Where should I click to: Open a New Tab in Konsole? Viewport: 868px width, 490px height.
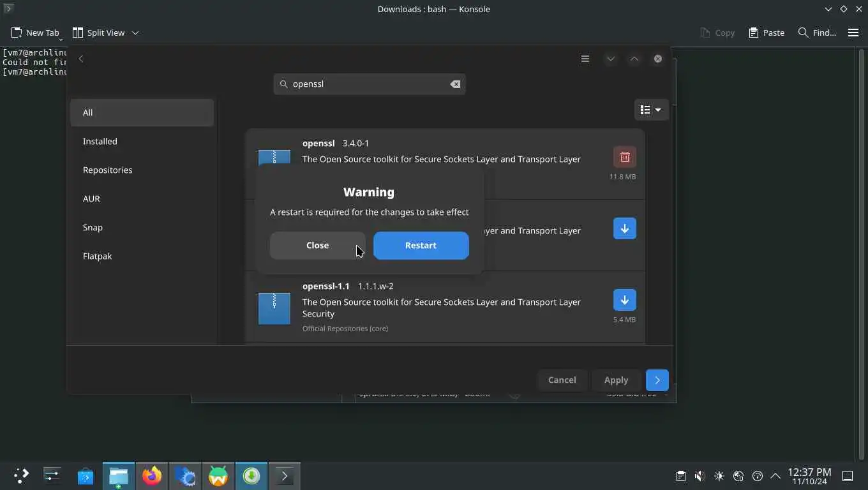click(35, 33)
